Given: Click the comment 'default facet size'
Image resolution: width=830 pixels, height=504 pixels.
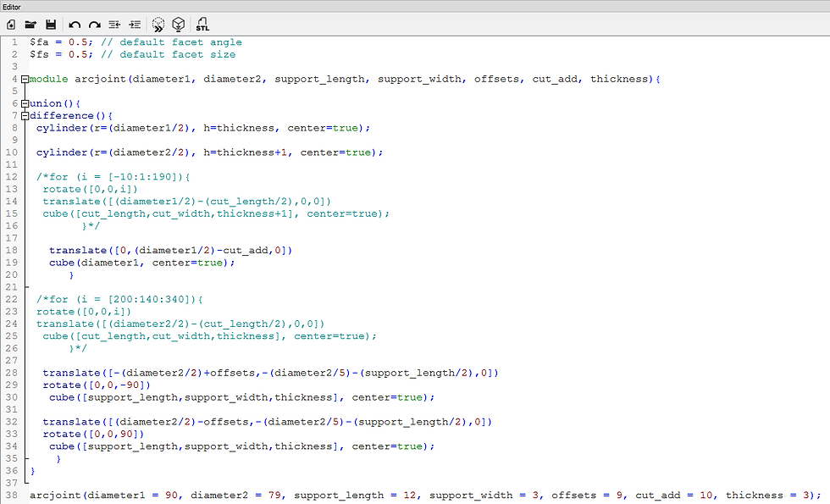Looking at the screenshot, I should (177, 54).
